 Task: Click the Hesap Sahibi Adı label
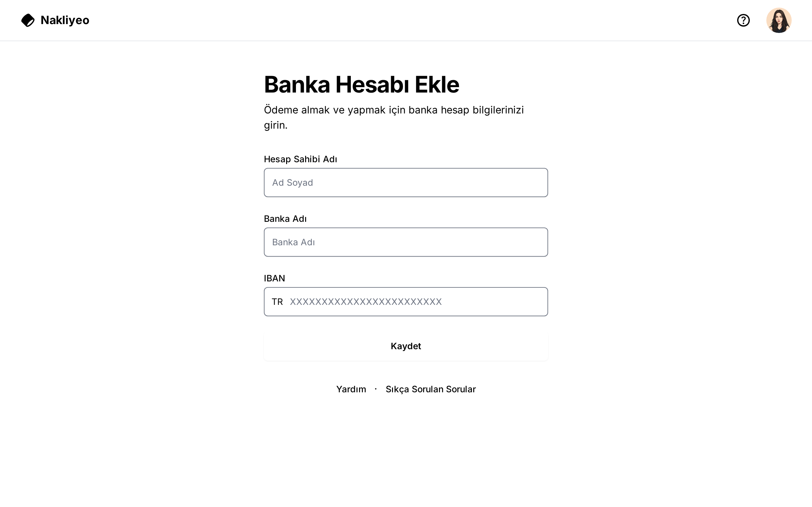tap(300, 159)
